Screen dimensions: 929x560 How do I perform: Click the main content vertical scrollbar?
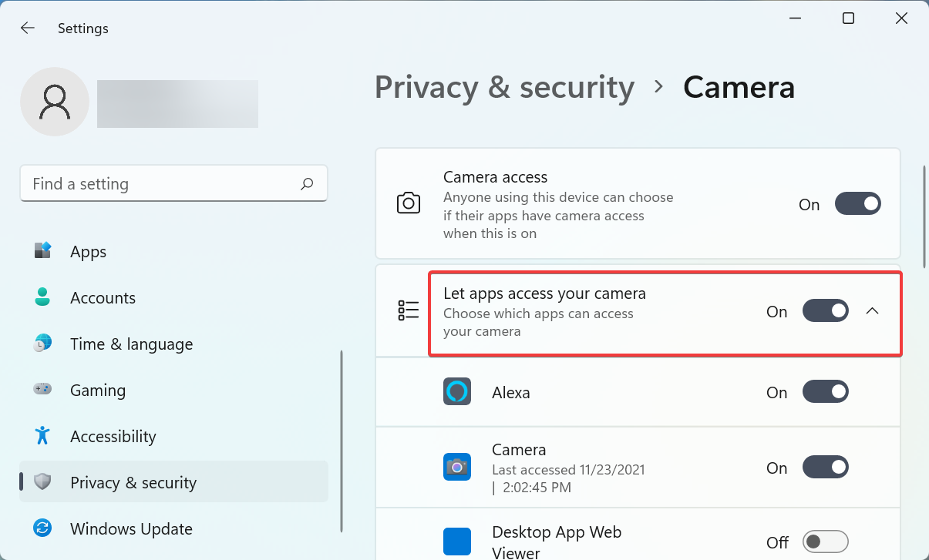924,216
